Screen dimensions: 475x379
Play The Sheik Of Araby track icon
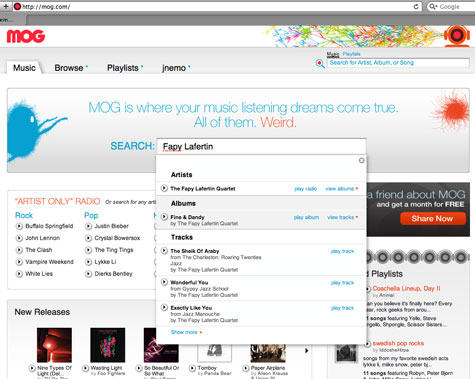tap(164, 251)
